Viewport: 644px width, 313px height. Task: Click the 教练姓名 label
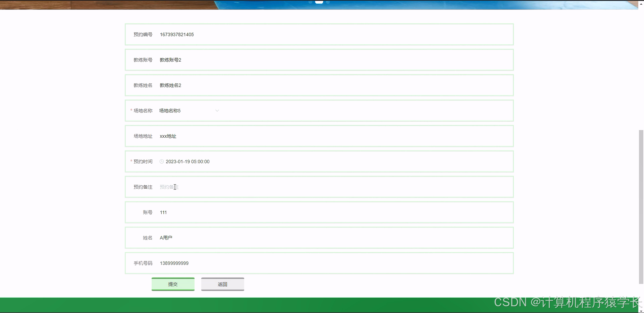(143, 85)
